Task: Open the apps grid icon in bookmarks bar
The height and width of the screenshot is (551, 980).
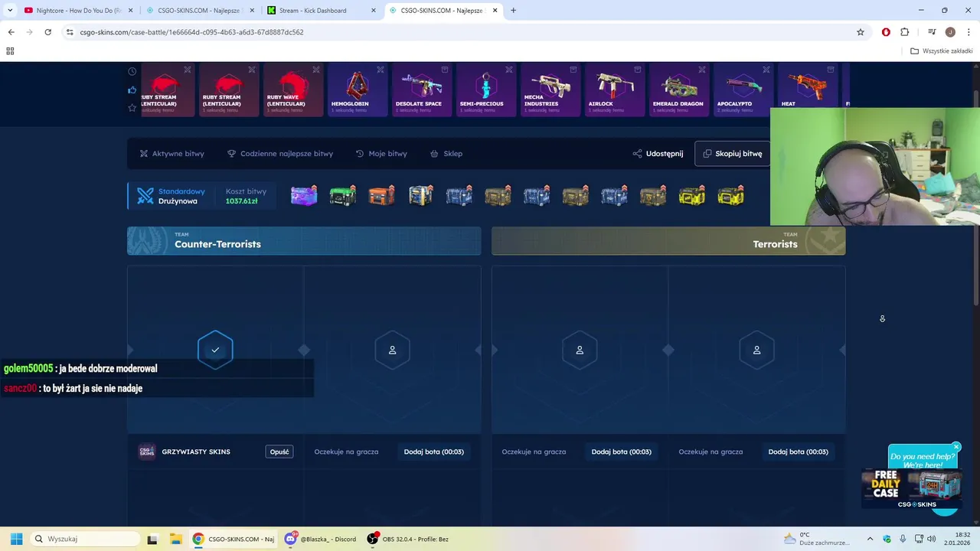Action: click(10, 51)
